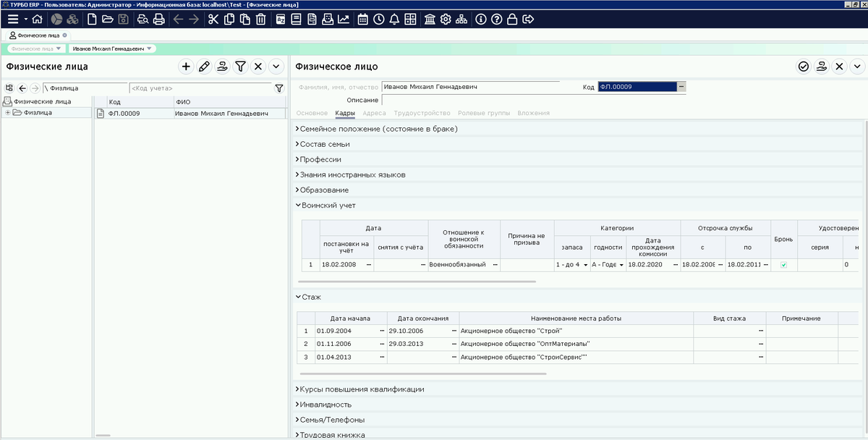Click the pencil edit button in list panel

(204, 67)
